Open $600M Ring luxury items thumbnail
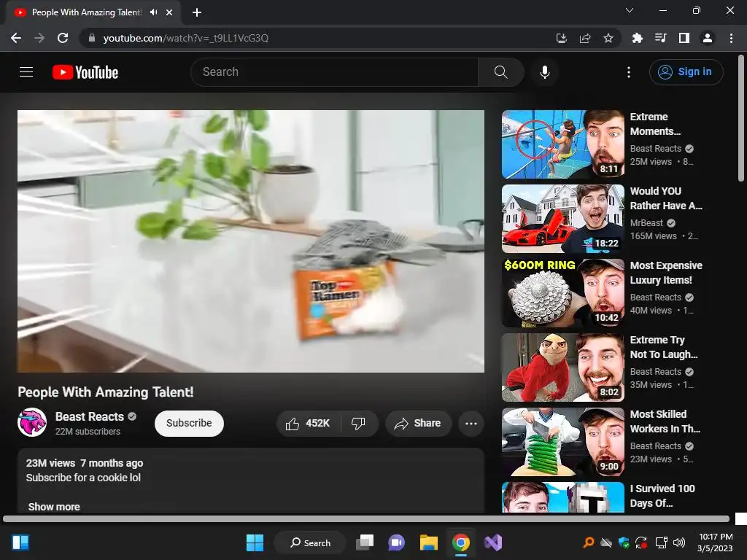Image resolution: width=747 pixels, height=560 pixels. [563, 293]
